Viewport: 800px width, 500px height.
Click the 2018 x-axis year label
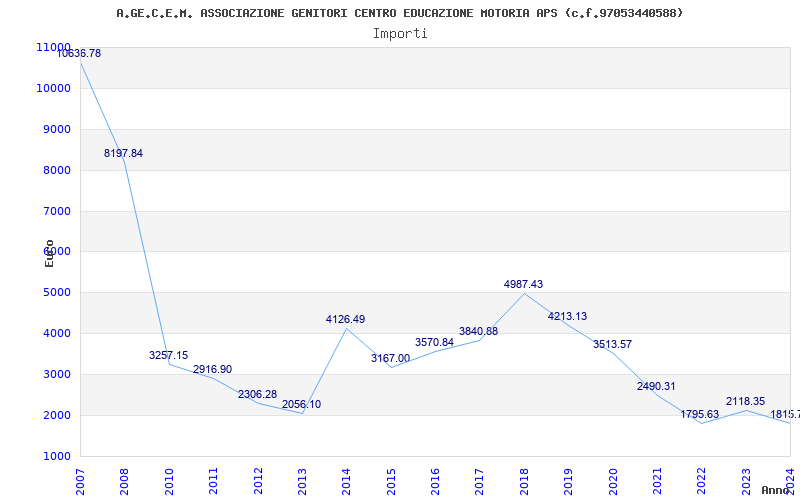524,481
